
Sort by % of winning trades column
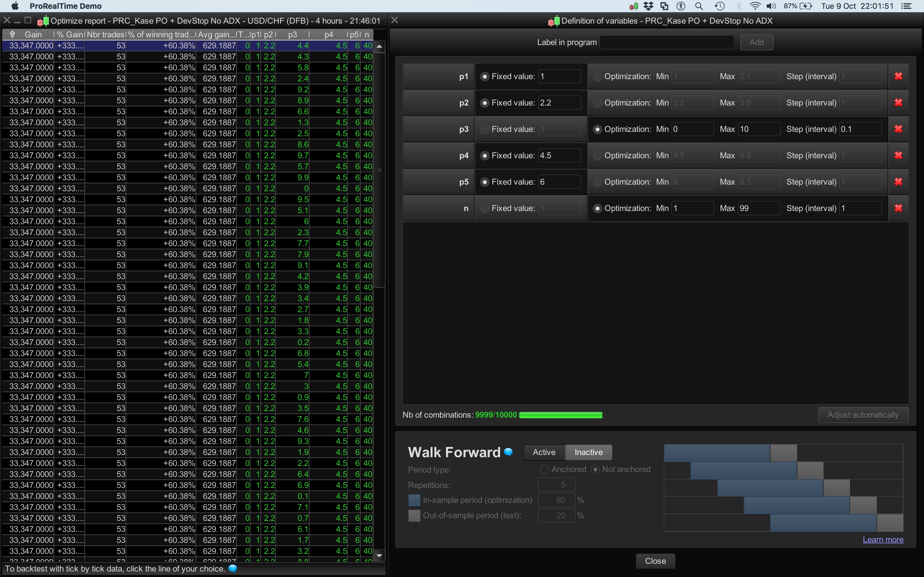pos(161,34)
